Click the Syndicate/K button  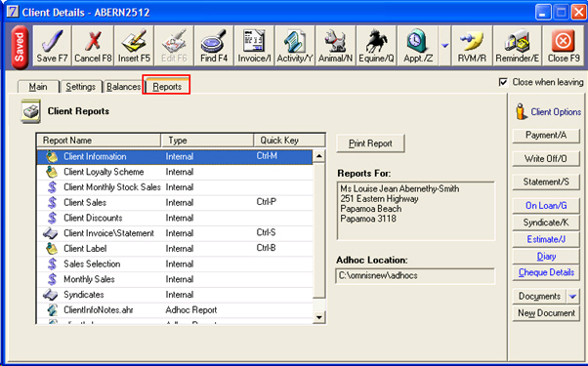coord(546,223)
